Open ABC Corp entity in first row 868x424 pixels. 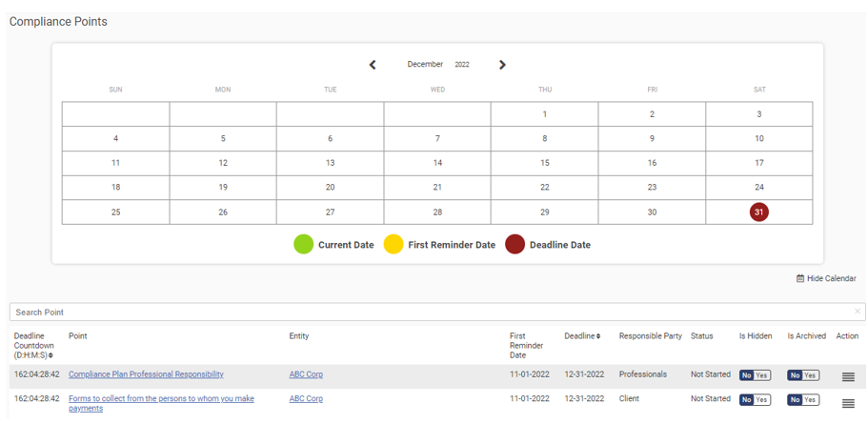pos(306,374)
